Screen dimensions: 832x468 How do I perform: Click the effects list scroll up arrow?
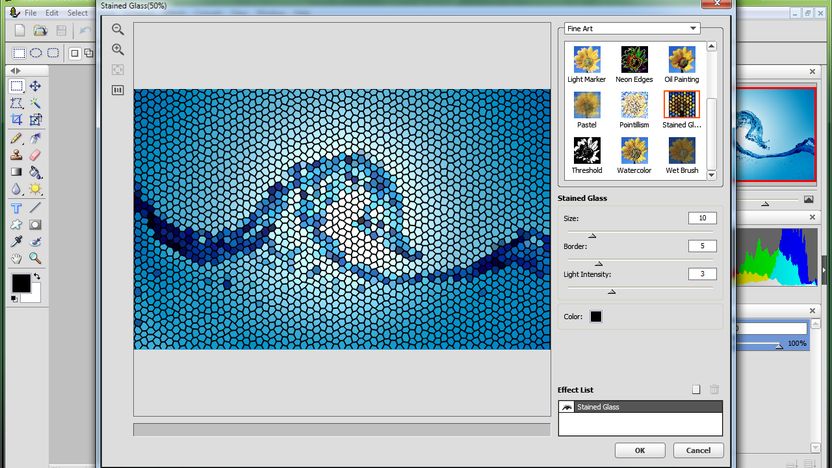(x=712, y=47)
